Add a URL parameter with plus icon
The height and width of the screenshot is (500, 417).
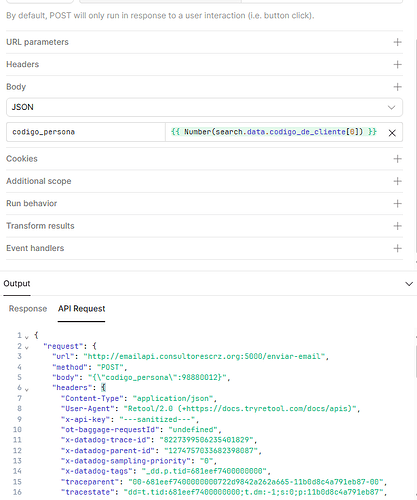click(397, 42)
